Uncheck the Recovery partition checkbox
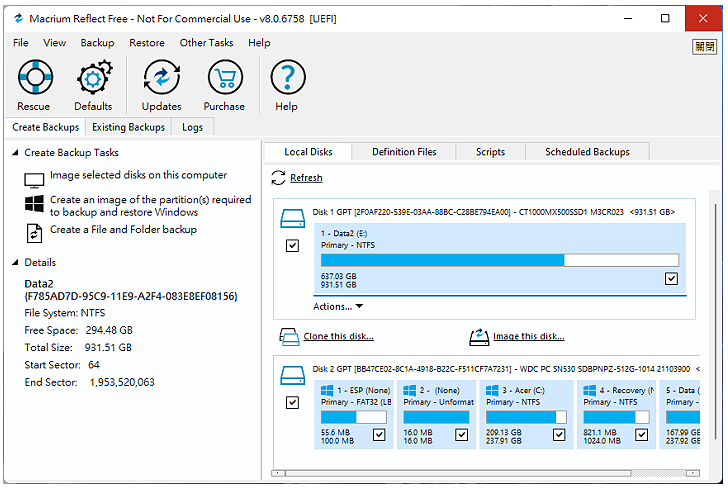 [x=642, y=435]
